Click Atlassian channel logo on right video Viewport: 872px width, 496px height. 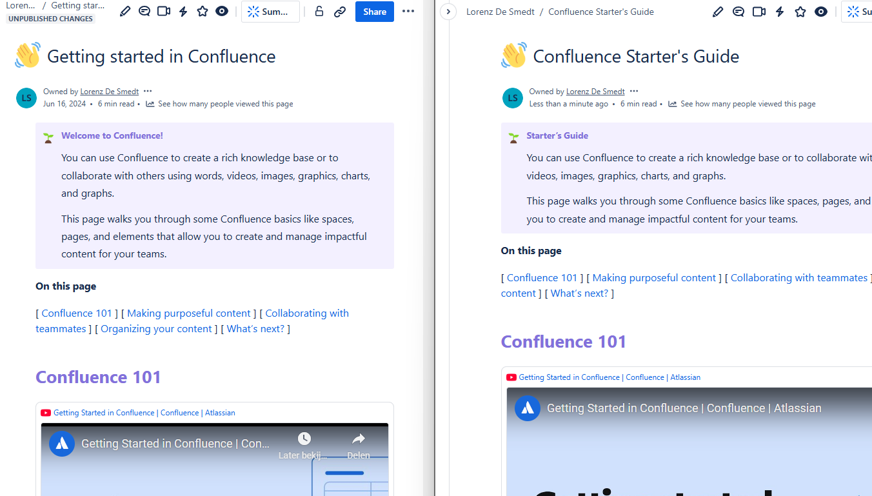pos(527,408)
